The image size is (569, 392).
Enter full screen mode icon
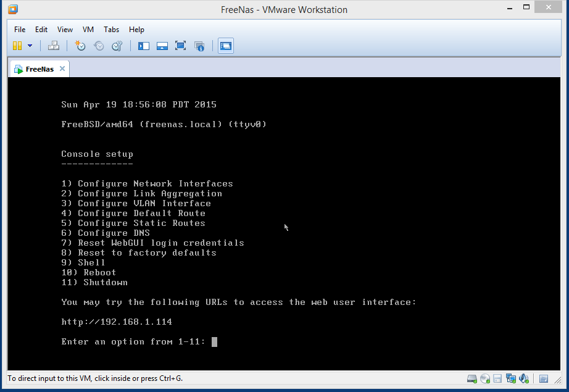(x=180, y=46)
